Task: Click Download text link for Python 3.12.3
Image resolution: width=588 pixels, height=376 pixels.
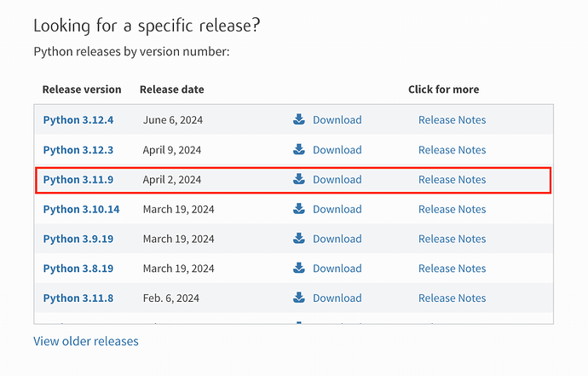Action: (x=337, y=150)
